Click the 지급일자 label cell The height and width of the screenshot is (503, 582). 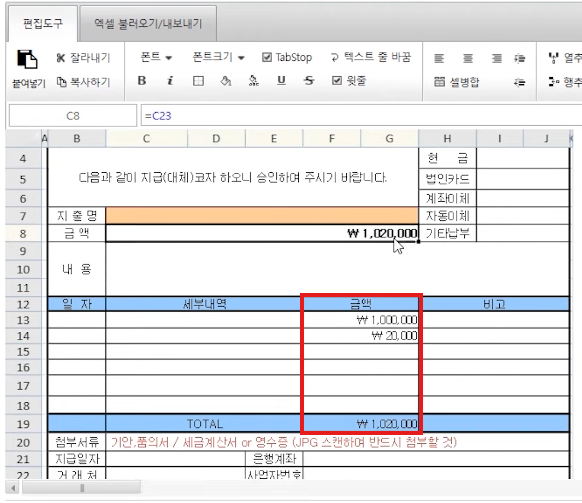pyautogui.click(x=77, y=459)
